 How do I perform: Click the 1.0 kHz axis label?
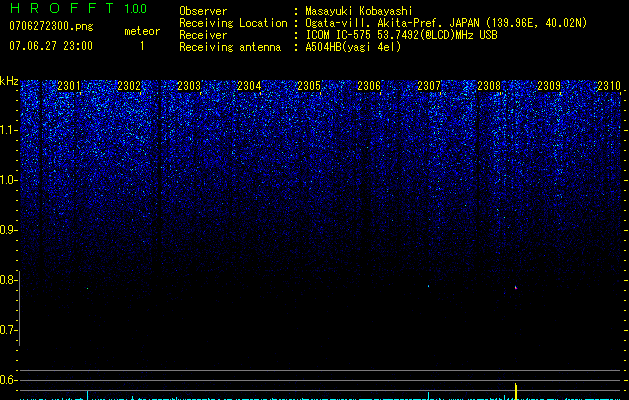click(9, 180)
